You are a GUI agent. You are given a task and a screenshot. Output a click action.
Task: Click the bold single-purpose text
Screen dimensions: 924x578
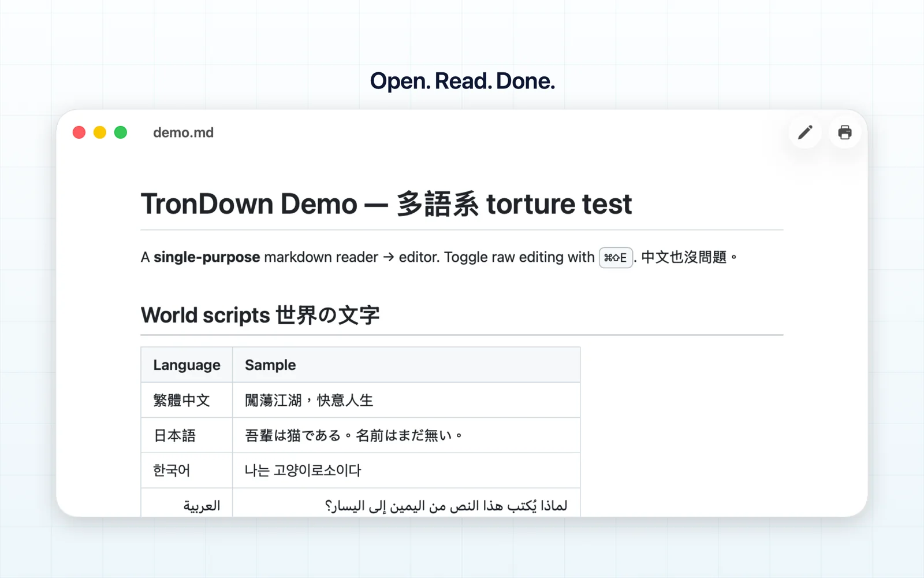point(207,257)
